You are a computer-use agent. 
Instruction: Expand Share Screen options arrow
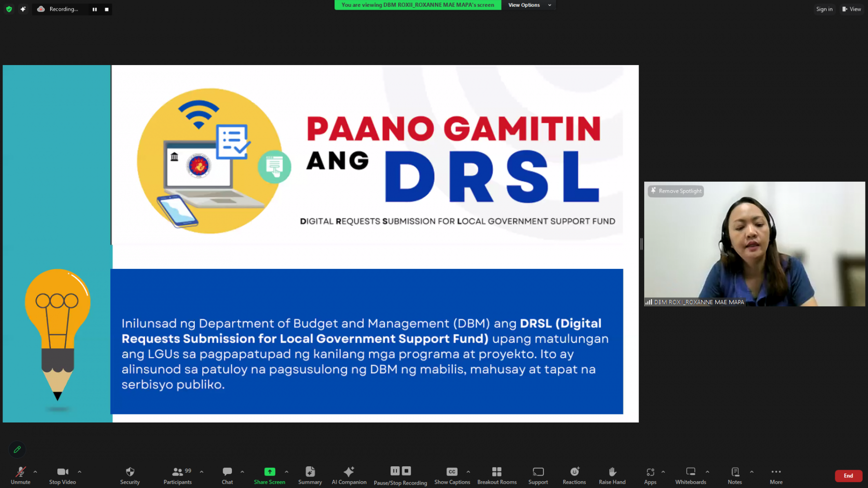[286, 472]
